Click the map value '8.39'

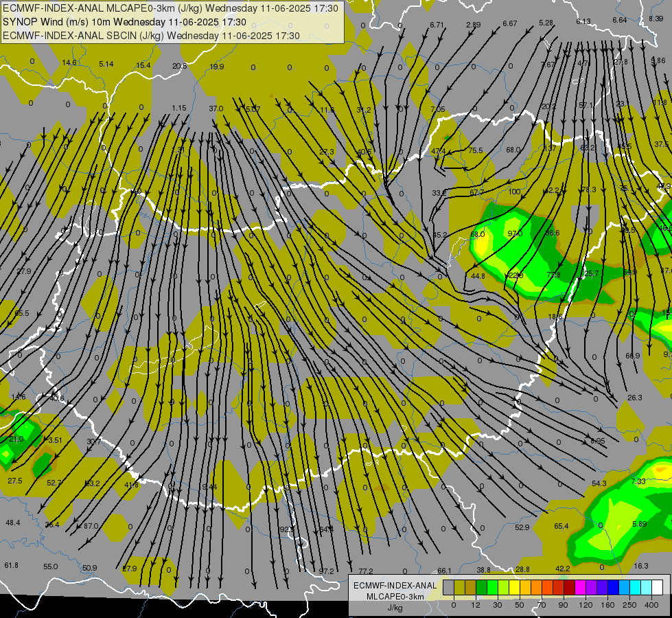(x=656, y=19)
